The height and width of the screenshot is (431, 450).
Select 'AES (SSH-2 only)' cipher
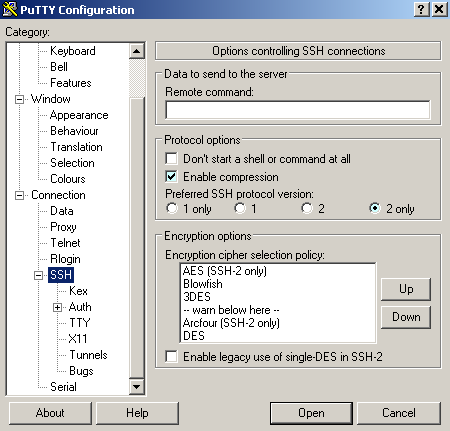point(225,271)
